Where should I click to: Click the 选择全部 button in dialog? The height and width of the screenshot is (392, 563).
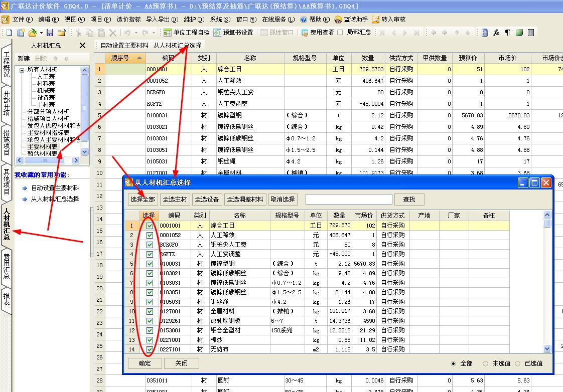pyautogui.click(x=143, y=200)
